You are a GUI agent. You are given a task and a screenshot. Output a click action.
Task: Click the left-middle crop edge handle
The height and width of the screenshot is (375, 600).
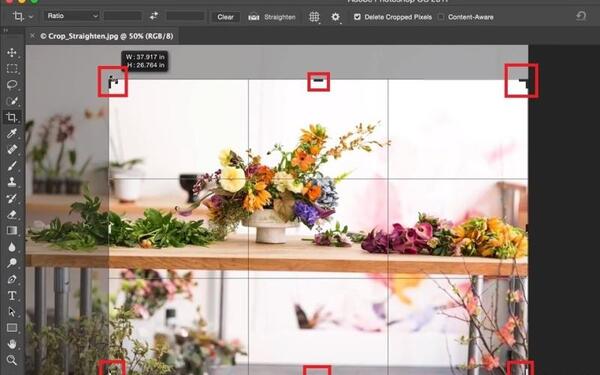(110, 228)
